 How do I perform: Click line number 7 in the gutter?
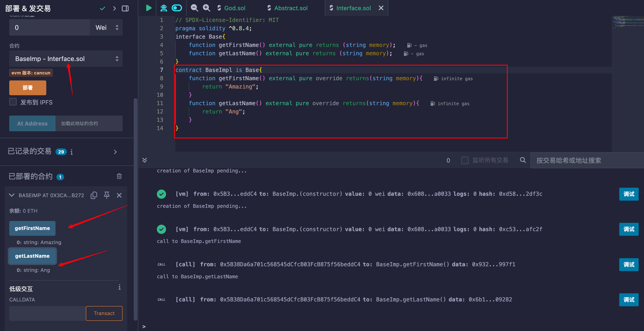161,70
